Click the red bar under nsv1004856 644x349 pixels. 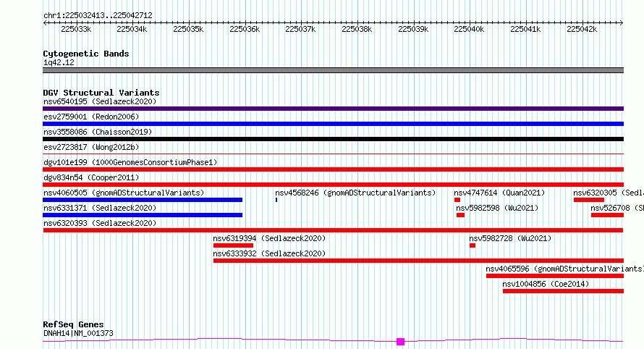pyautogui.click(x=563, y=291)
